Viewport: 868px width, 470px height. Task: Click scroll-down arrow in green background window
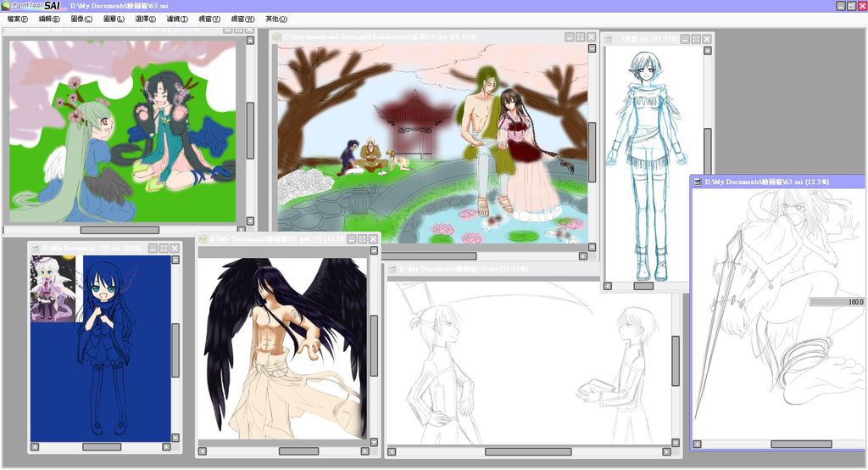pos(250,221)
